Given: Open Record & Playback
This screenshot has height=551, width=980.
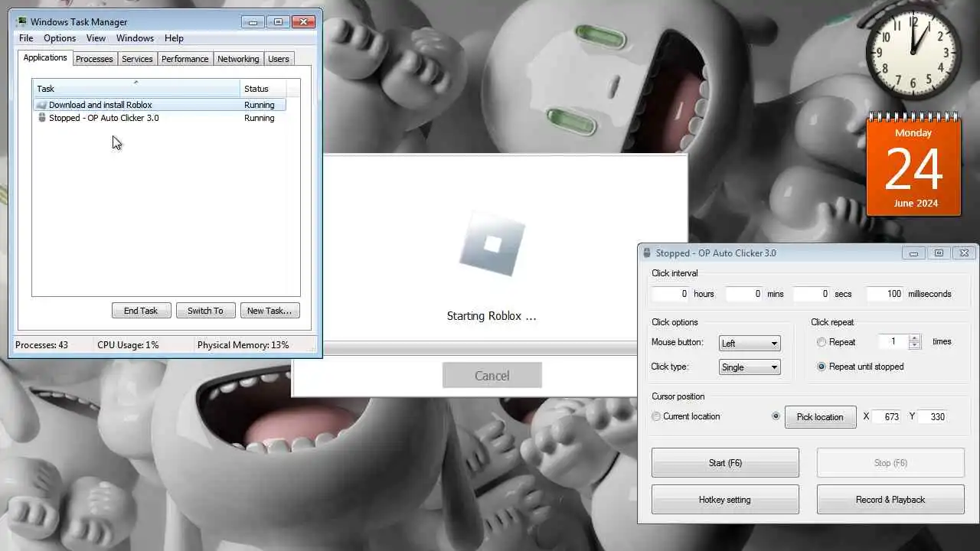Looking at the screenshot, I should point(890,500).
